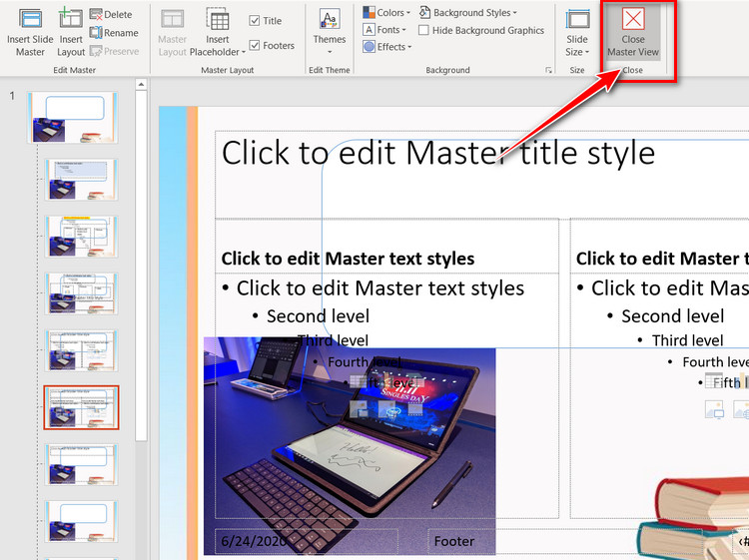Open the Colors dropdown
This screenshot has width=749, height=560.
(x=386, y=12)
